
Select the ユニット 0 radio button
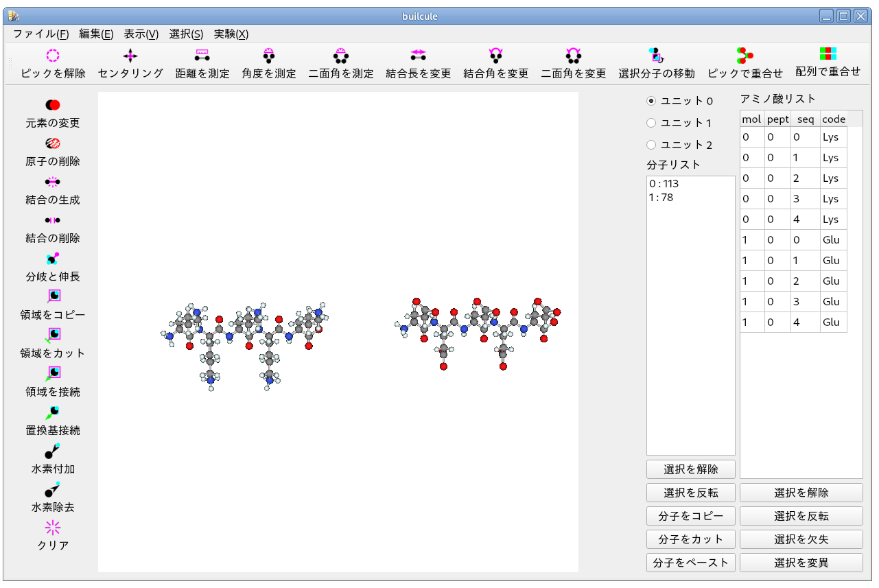pyautogui.click(x=651, y=101)
